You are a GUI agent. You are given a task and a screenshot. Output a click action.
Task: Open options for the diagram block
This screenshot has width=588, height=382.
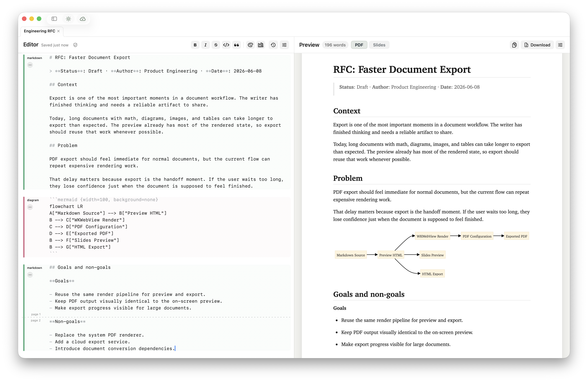point(30,207)
